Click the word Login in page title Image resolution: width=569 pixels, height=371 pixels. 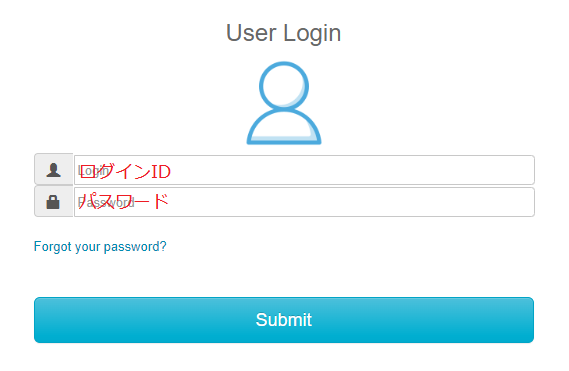point(312,34)
